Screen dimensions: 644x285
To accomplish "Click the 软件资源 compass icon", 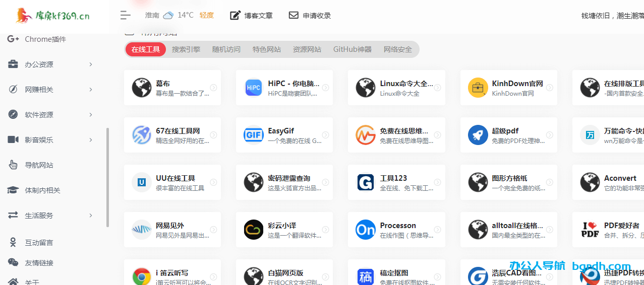I will click(x=13, y=114).
